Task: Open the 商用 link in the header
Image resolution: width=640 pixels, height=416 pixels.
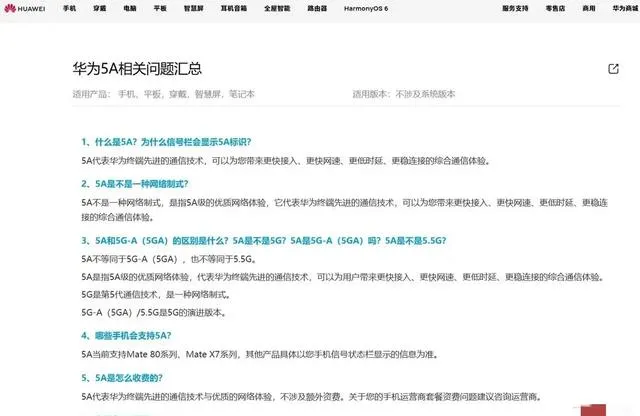Action: [x=589, y=8]
